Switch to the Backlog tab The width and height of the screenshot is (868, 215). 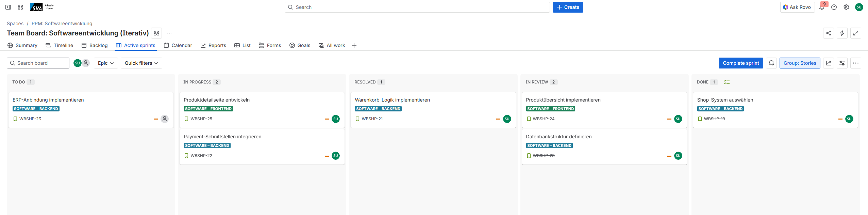[x=95, y=45]
